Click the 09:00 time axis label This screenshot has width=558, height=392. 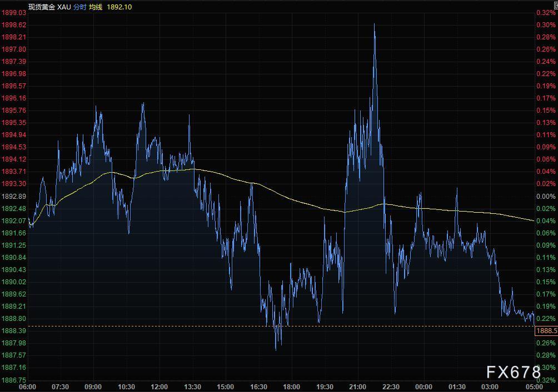coord(93,387)
